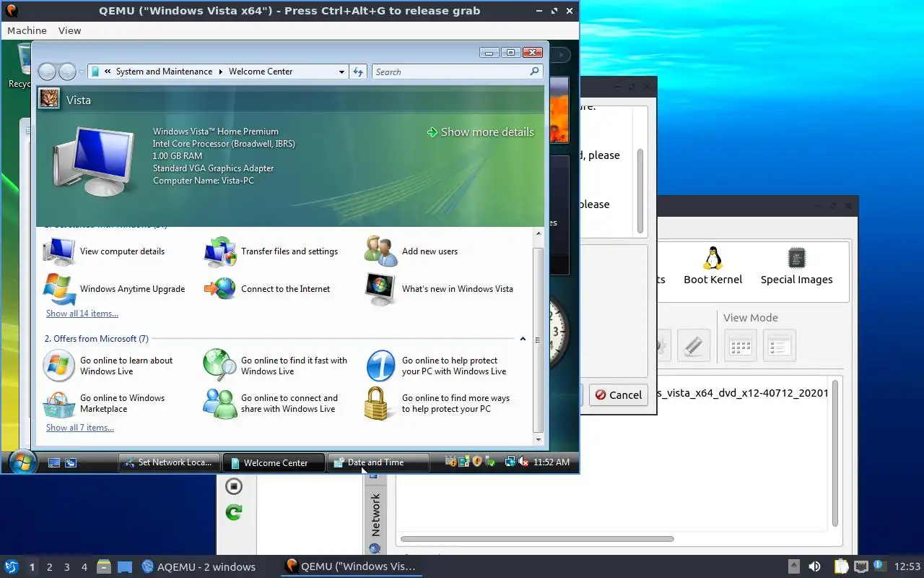Expand the address bar dropdown arrow
The width and height of the screenshot is (924, 578).
pyautogui.click(x=342, y=72)
